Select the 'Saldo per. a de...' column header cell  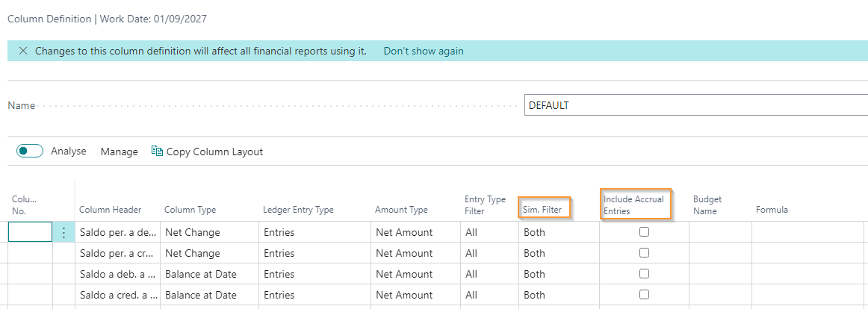(x=117, y=232)
